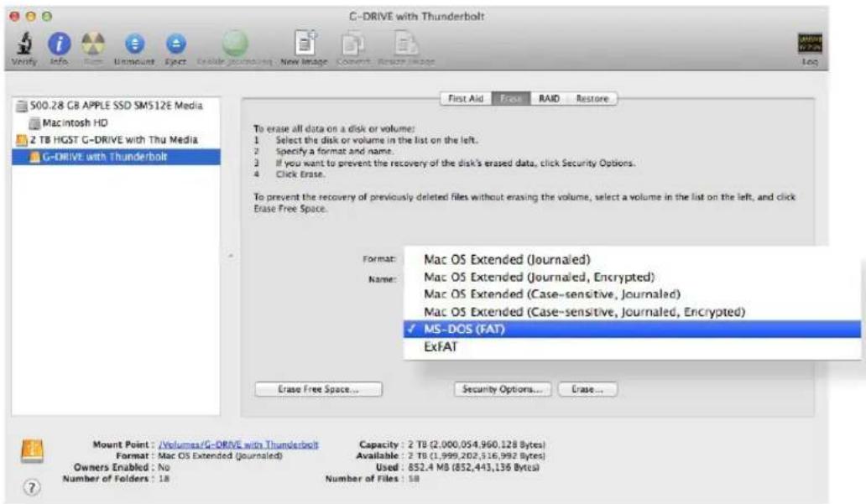Open the Log viewer icon

[810, 43]
